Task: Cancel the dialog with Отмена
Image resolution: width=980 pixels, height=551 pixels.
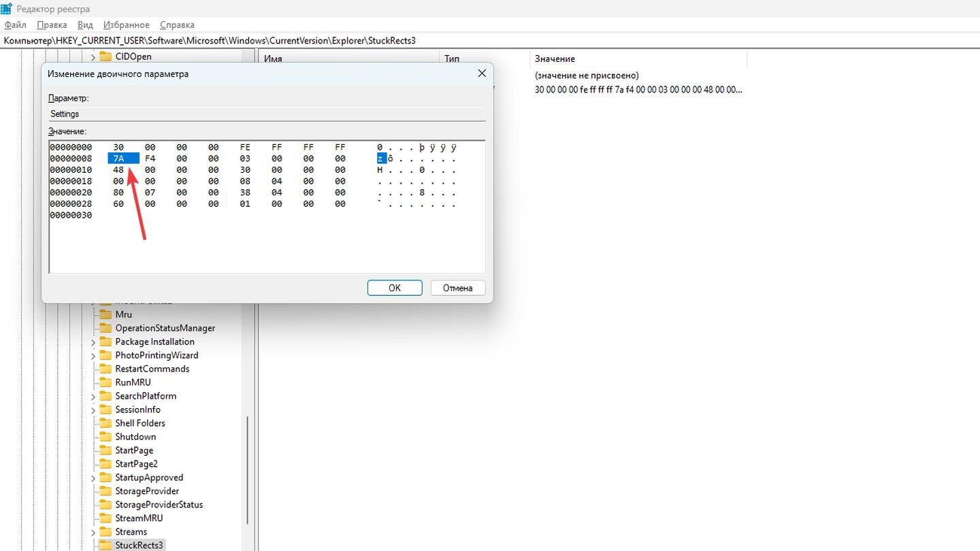Action: (458, 288)
